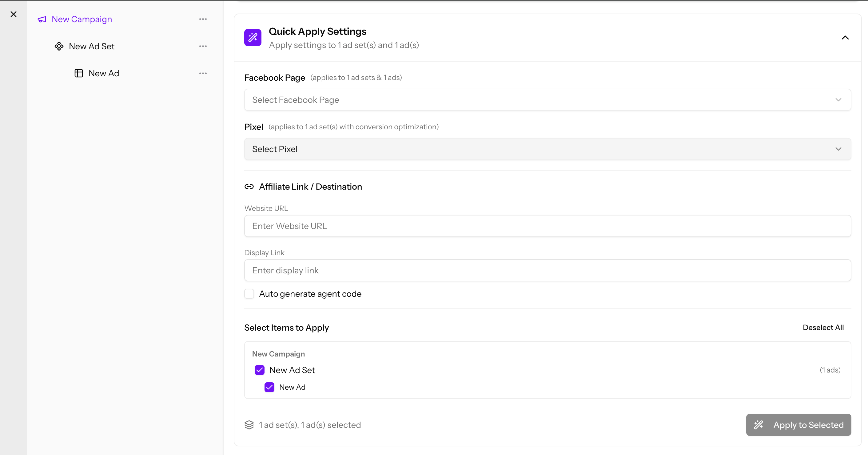Screen dimensions: 868x455
Task: Open New Ad Set three-dot options menu
Action: (x=203, y=46)
